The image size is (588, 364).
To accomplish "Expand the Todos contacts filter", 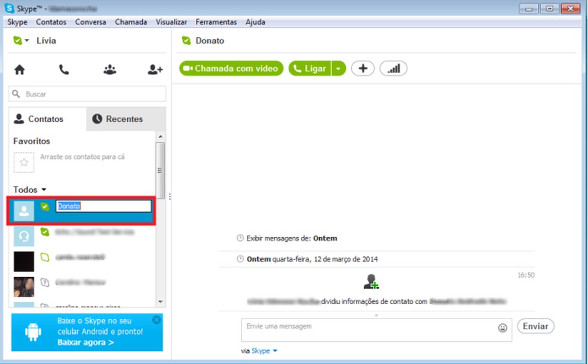I will [x=30, y=189].
